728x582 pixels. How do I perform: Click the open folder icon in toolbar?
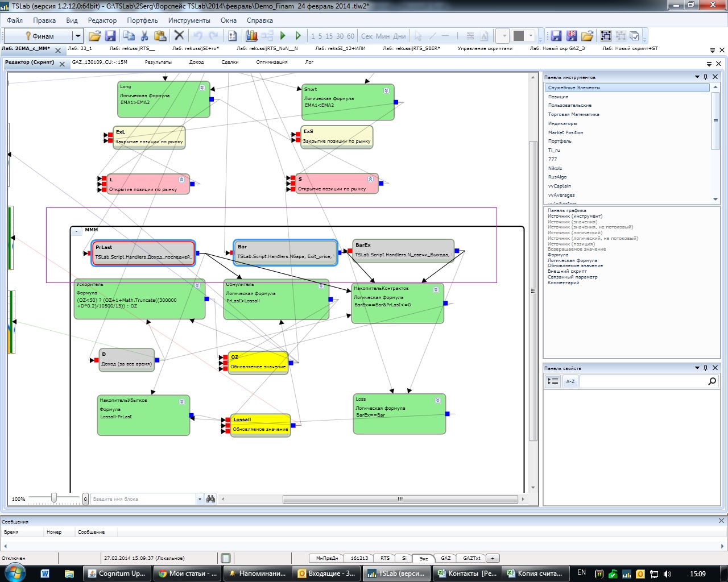94,36
